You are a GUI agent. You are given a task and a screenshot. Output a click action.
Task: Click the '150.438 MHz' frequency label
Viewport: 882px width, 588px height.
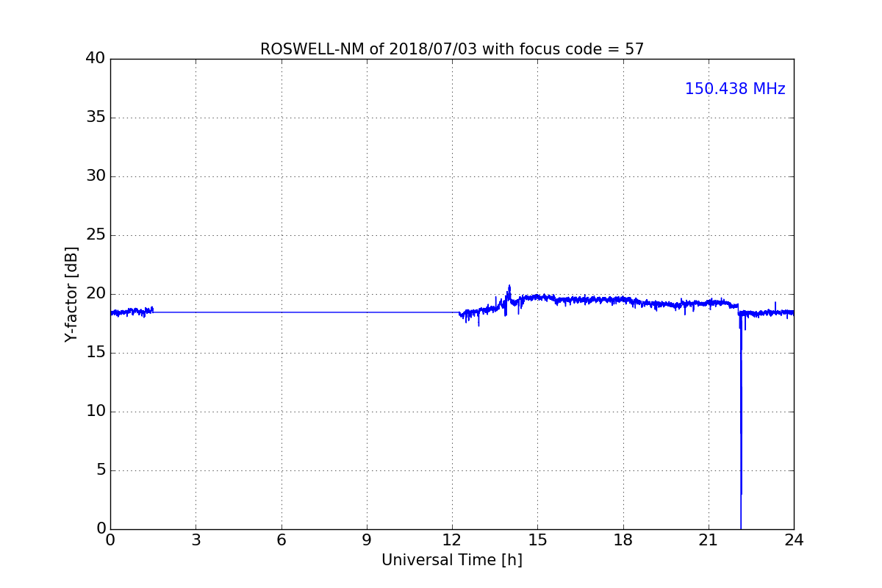[735, 89]
